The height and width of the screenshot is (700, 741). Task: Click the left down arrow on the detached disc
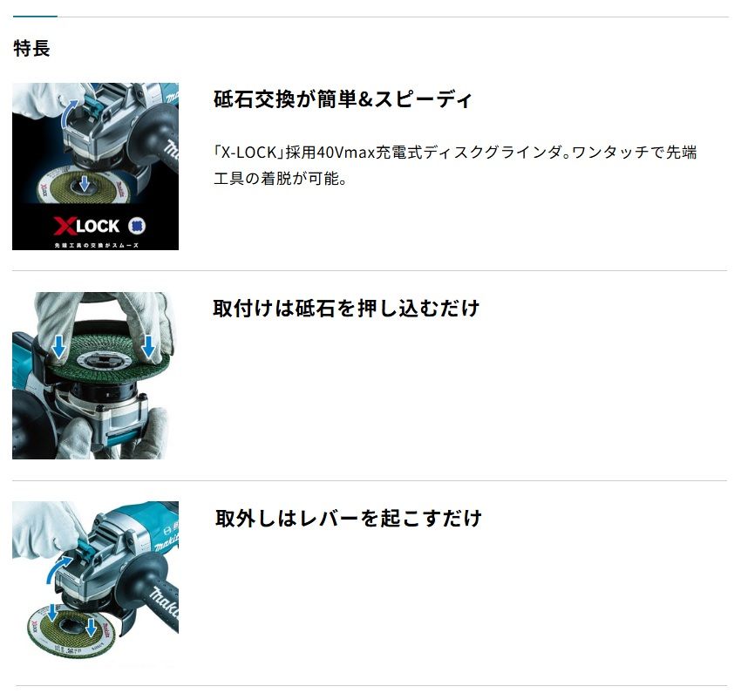51,613
